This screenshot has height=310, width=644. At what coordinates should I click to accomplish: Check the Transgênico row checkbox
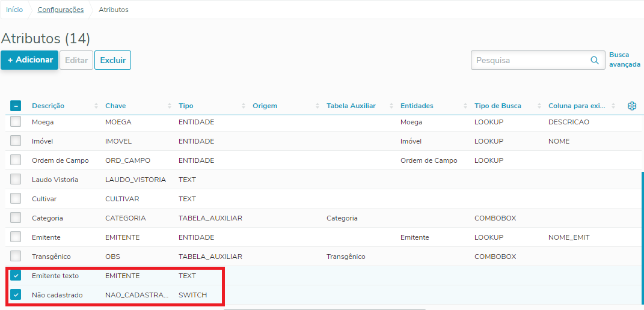[x=16, y=256]
